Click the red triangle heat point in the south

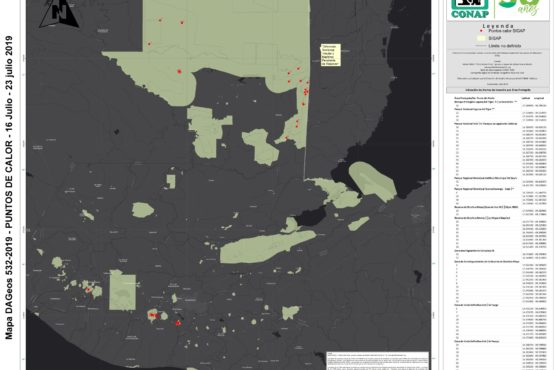click(x=178, y=323)
